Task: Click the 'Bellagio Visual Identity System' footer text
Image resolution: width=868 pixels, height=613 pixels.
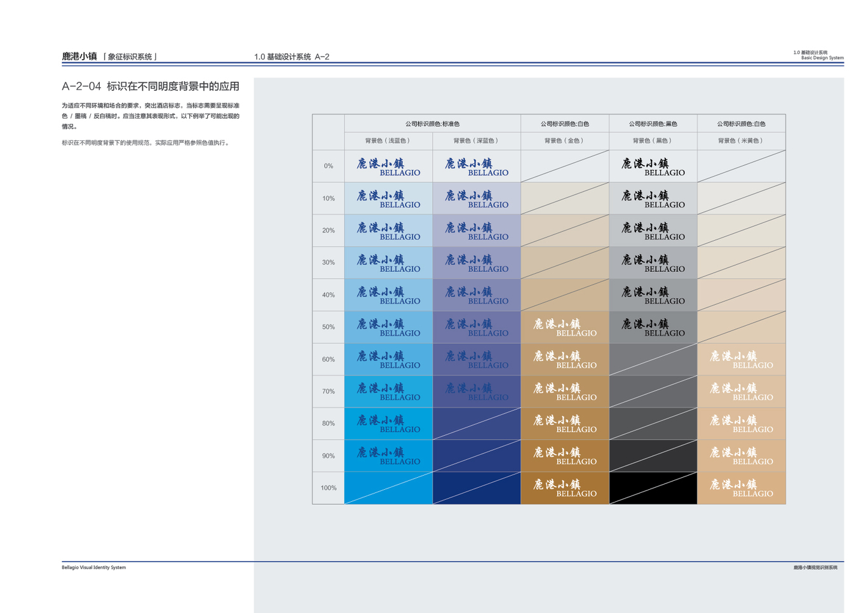Action: pyautogui.click(x=93, y=567)
